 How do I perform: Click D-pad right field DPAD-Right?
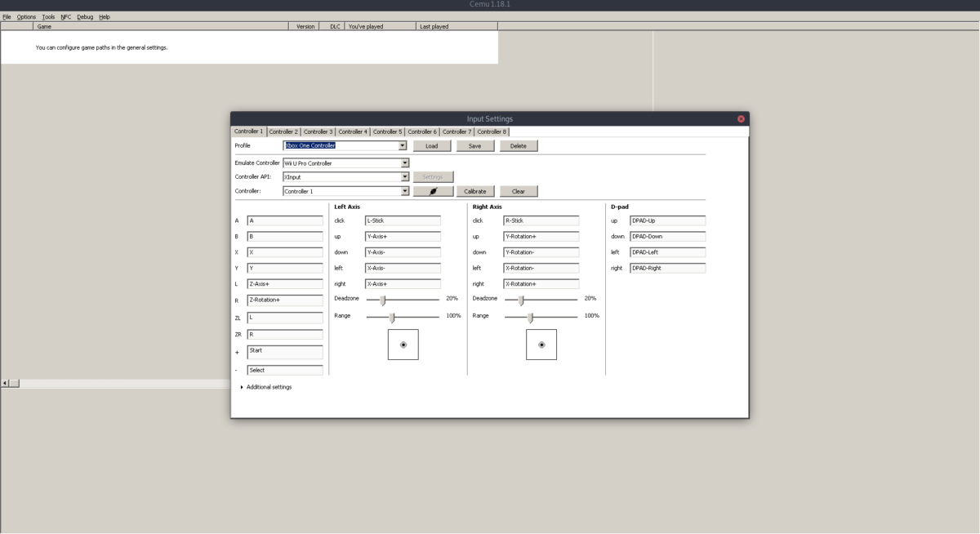pos(668,268)
